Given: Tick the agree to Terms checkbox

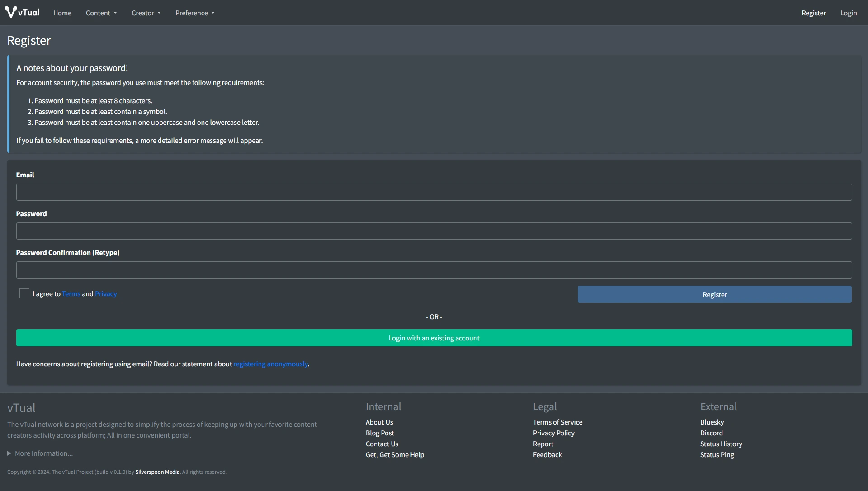Looking at the screenshot, I should pos(24,294).
